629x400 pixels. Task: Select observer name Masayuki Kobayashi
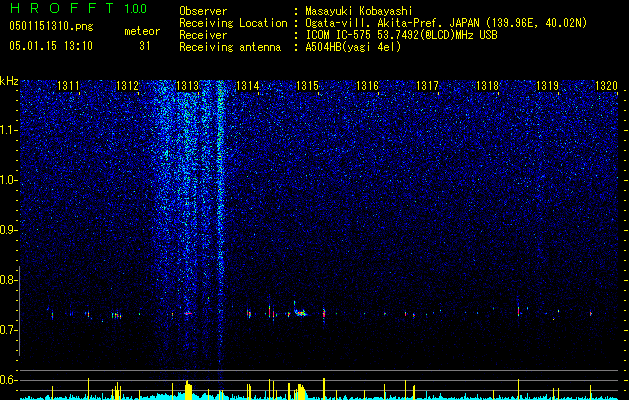pos(359,11)
